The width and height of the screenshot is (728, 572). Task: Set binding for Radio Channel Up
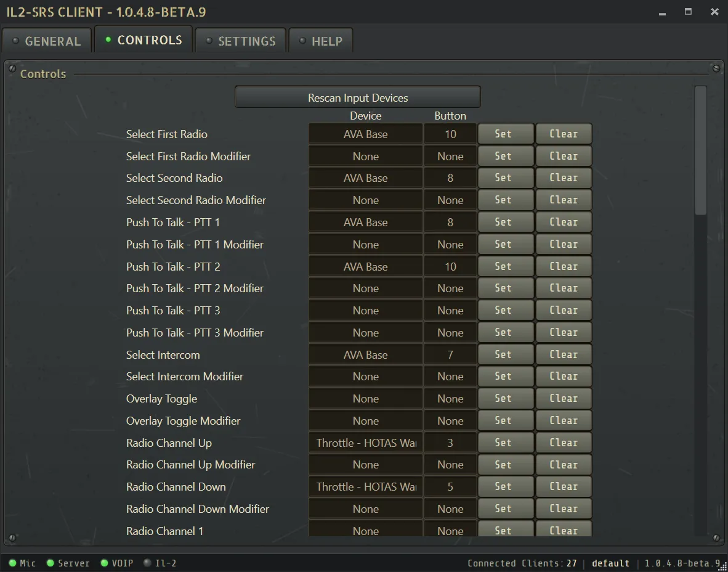click(506, 443)
